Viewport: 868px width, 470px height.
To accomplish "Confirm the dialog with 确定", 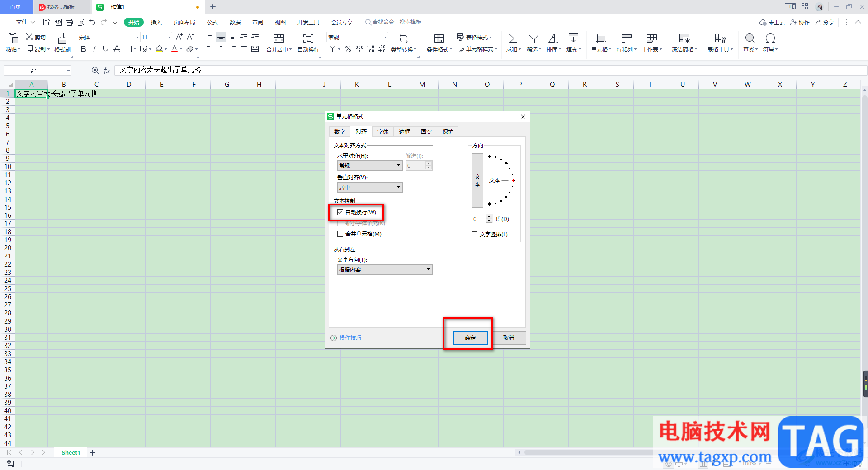I will pos(470,338).
